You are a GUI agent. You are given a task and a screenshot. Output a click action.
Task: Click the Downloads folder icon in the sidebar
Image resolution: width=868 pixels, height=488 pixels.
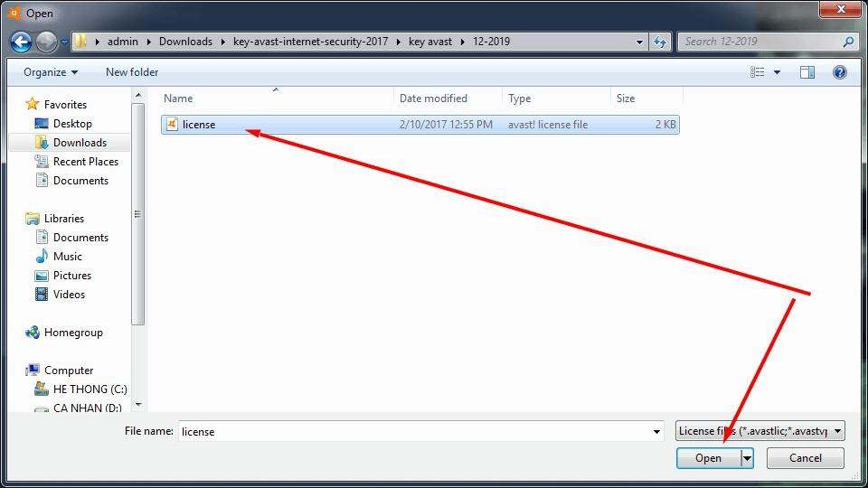click(42, 142)
